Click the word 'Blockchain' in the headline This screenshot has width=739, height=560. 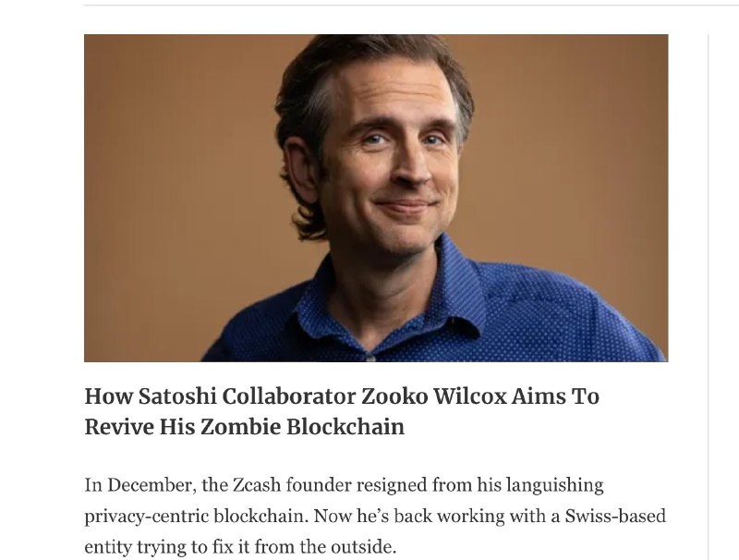345,427
